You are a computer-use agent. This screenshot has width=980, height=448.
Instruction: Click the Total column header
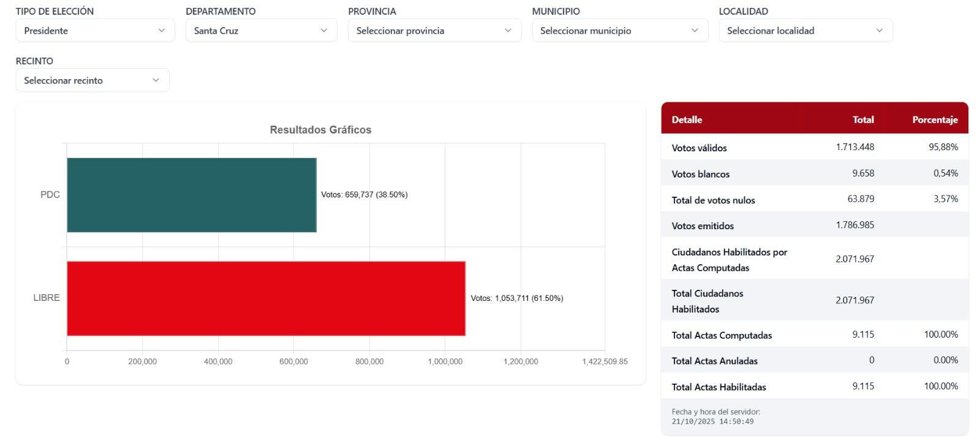pos(863,120)
